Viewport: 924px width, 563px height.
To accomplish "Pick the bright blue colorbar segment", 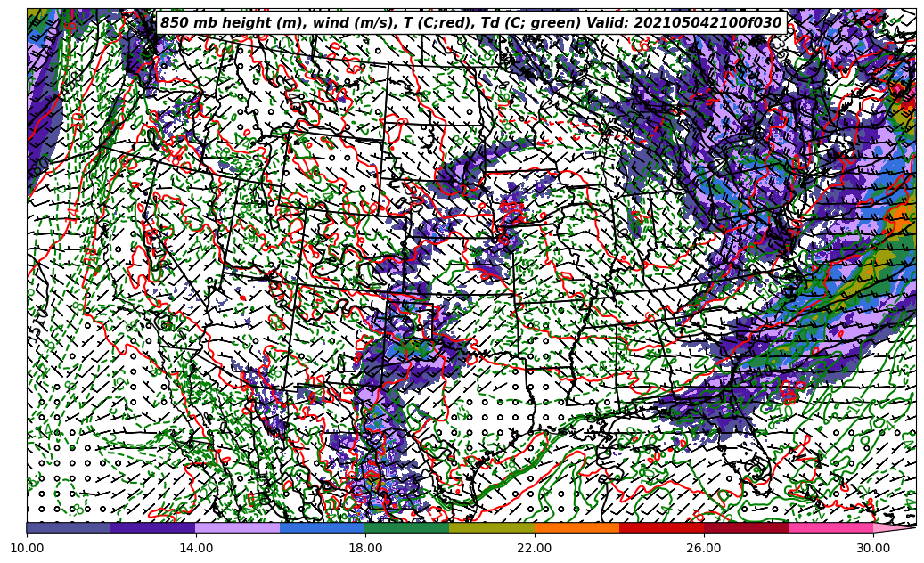I will click(x=323, y=527).
